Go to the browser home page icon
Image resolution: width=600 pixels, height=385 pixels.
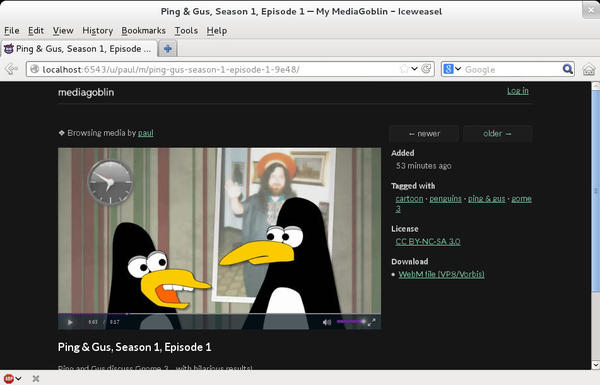pos(589,69)
